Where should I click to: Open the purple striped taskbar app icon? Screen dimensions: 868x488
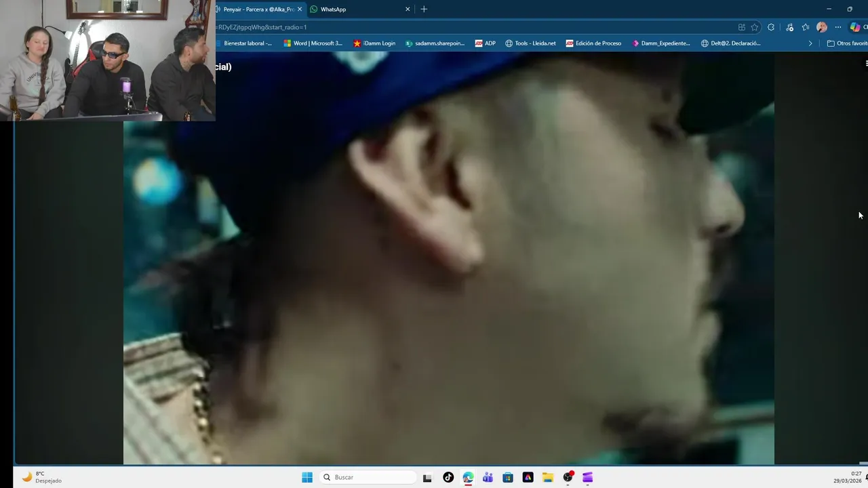[588, 477]
